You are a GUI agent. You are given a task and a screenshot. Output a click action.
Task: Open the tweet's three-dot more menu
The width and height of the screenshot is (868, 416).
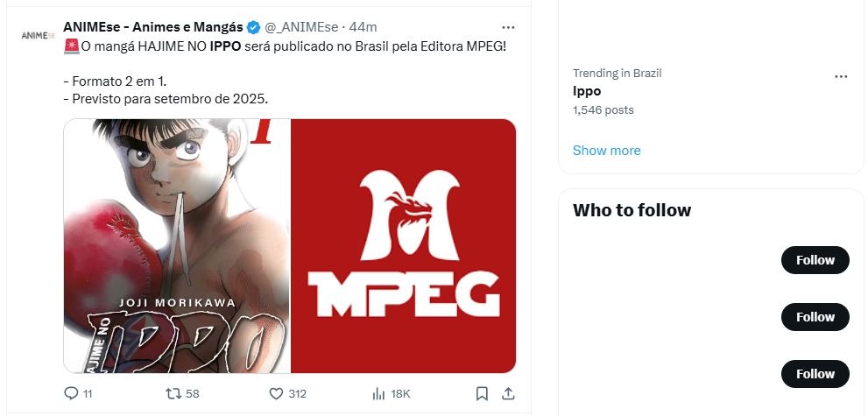coord(508,27)
